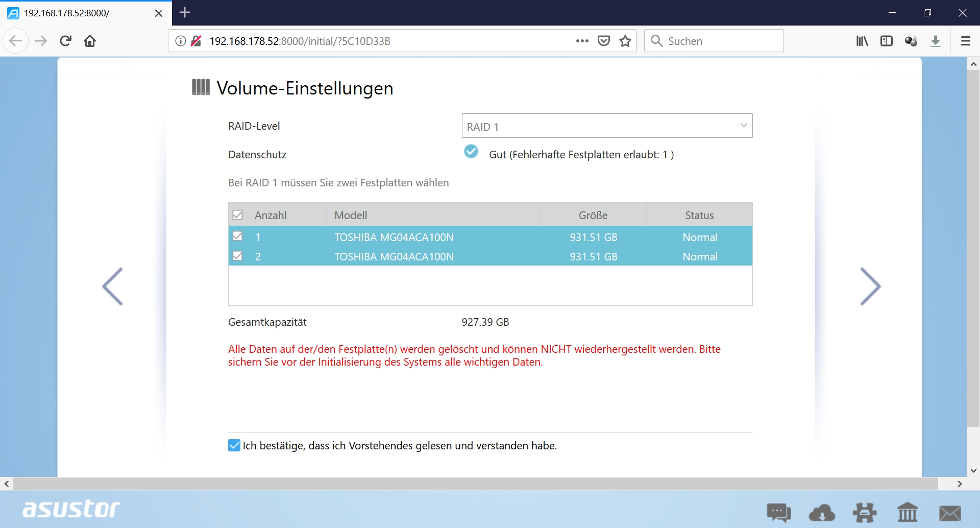
Task: Open the page actions three-dot menu
Action: tap(582, 41)
